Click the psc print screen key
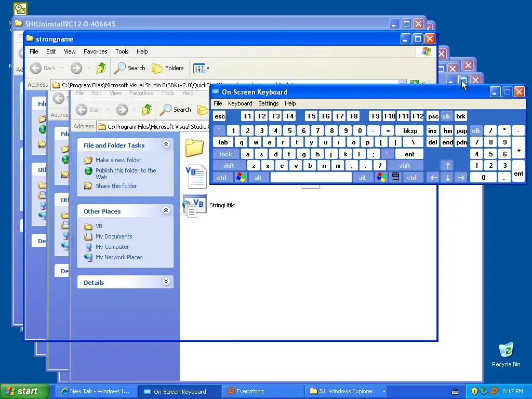The height and width of the screenshot is (399, 532). click(x=433, y=116)
